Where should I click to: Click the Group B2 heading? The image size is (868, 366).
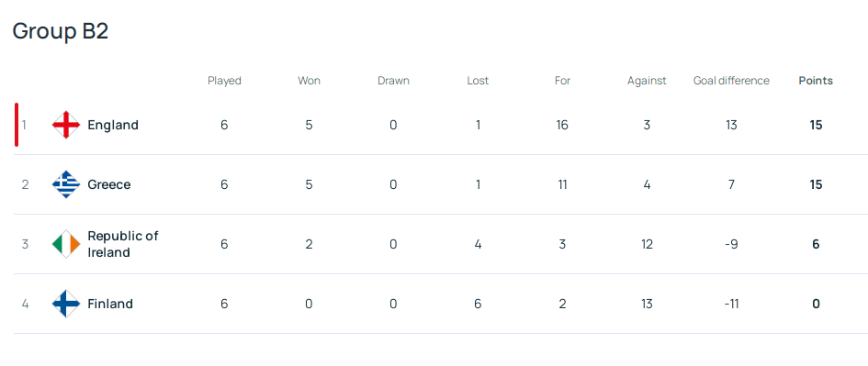click(61, 31)
